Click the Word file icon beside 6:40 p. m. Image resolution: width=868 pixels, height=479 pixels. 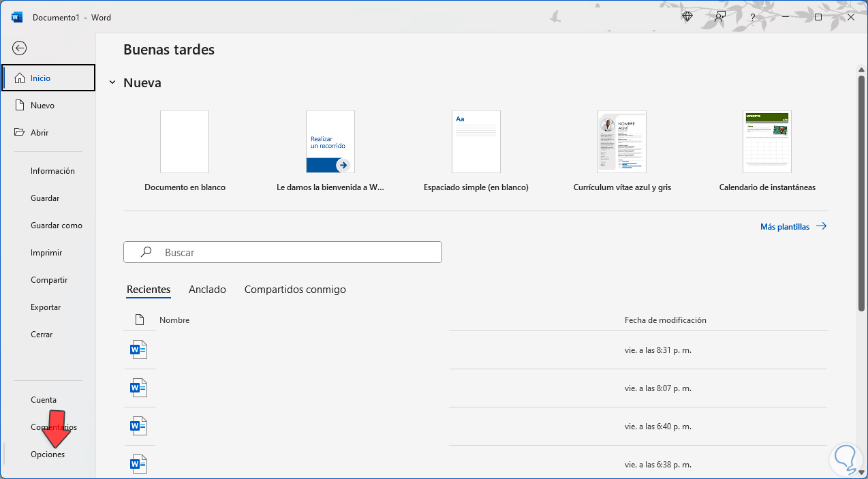point(138,427)
